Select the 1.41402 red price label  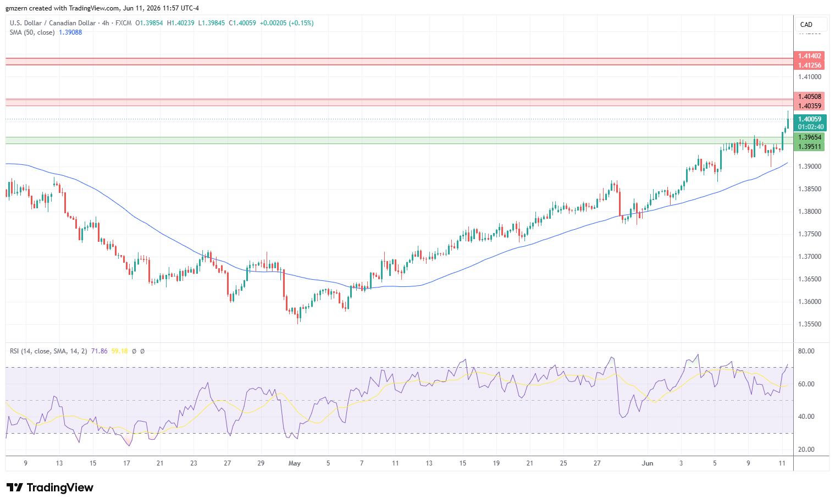pos(810,56)
